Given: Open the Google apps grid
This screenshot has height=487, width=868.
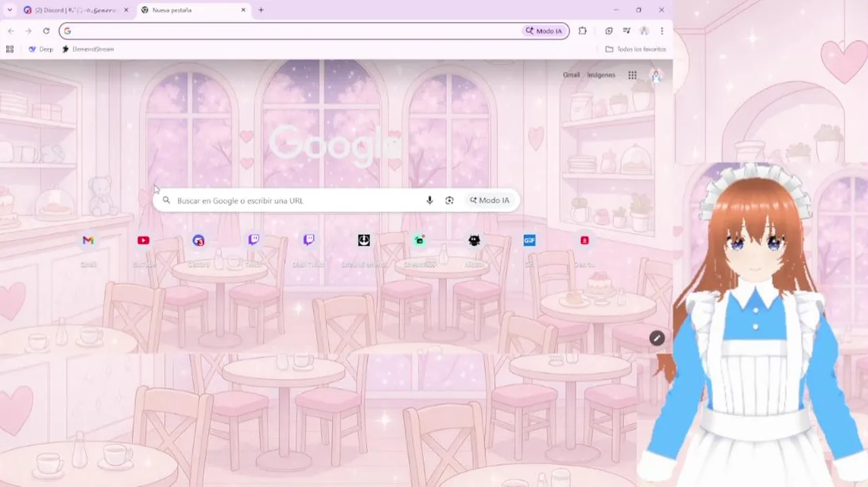Looking at the screenshot, I should [x=632, y=75].
